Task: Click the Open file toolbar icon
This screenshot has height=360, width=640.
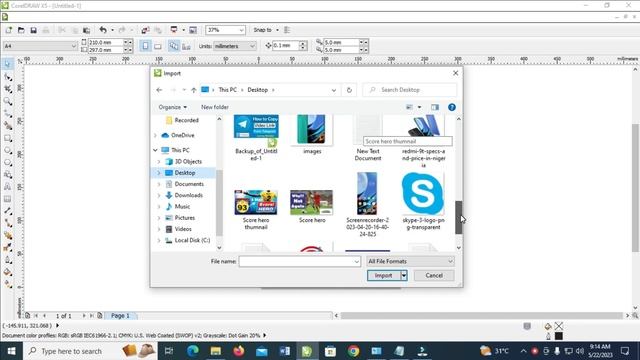Action: 21,30
